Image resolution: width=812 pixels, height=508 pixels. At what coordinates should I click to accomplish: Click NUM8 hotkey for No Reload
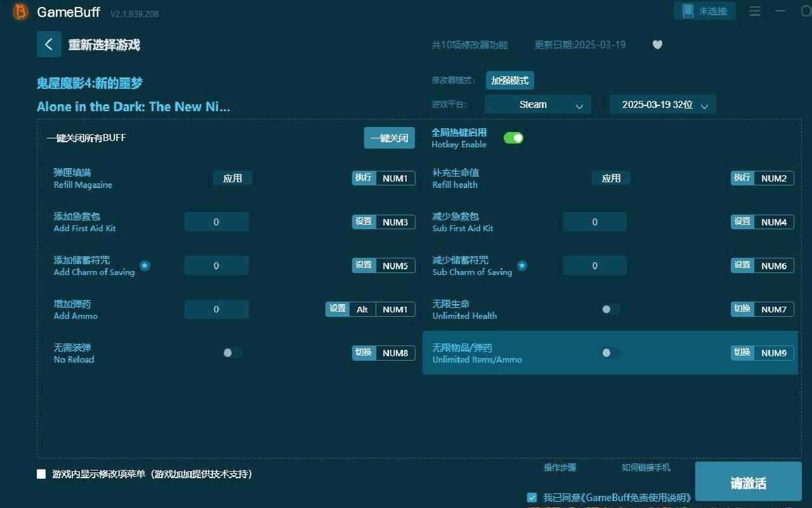[x=395, y=352]
